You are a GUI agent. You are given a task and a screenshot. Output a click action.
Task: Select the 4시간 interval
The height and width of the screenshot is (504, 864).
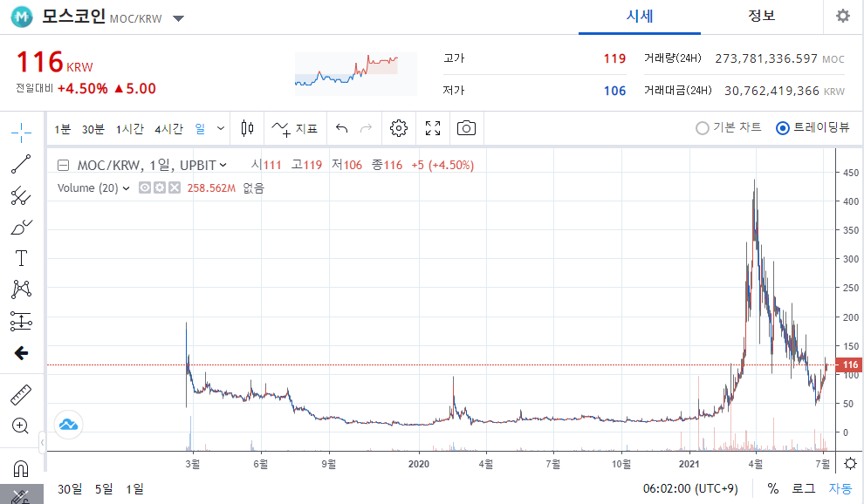pos(168,129)
